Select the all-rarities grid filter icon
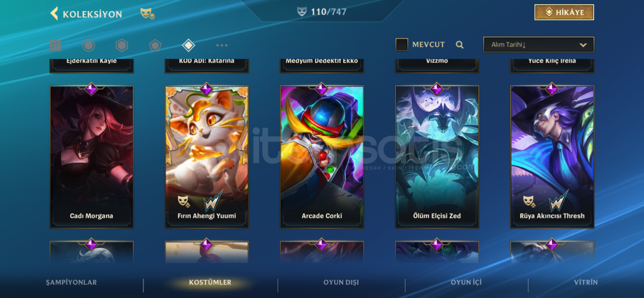The height and width of the screenshot is (298, 644). click(x=55, y=45)
